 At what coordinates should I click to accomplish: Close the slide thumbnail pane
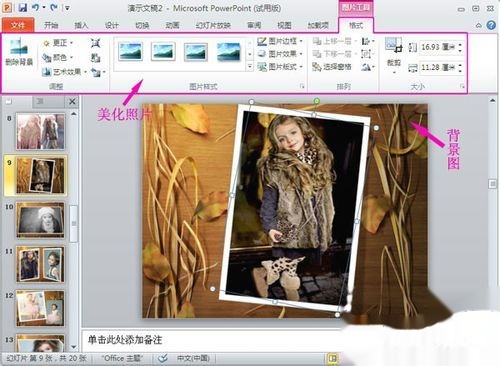pos(72,101)
